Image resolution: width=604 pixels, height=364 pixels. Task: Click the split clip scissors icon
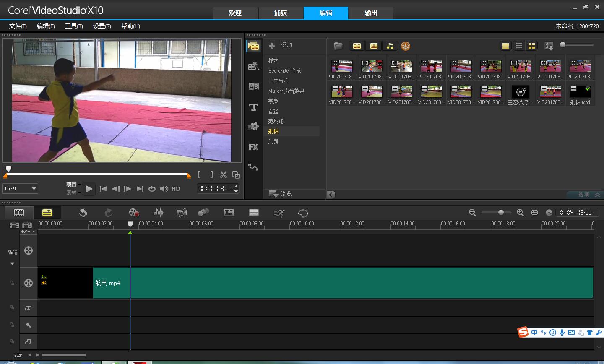(224, 174)
